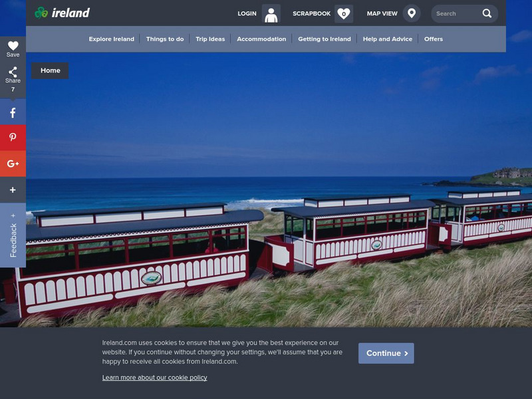Open the Login person icon
532x399 pixels.
click(272, 13)
